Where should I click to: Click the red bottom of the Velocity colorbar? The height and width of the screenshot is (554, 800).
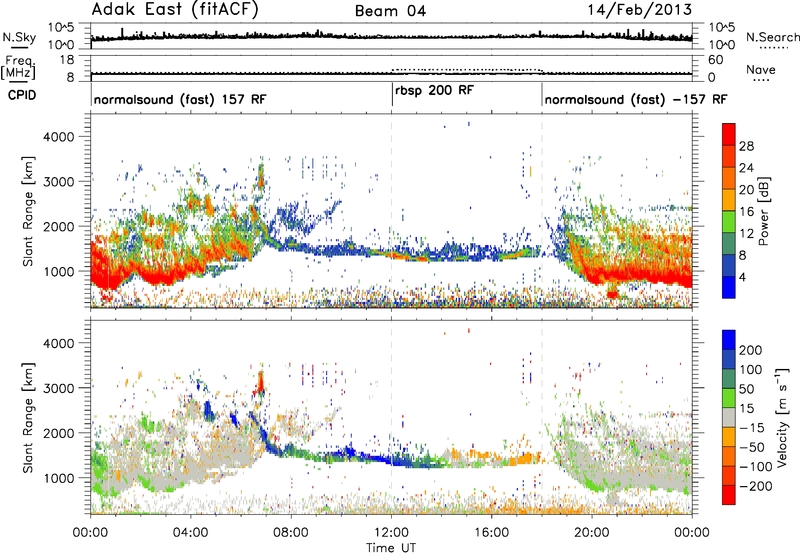click(729, 495)
